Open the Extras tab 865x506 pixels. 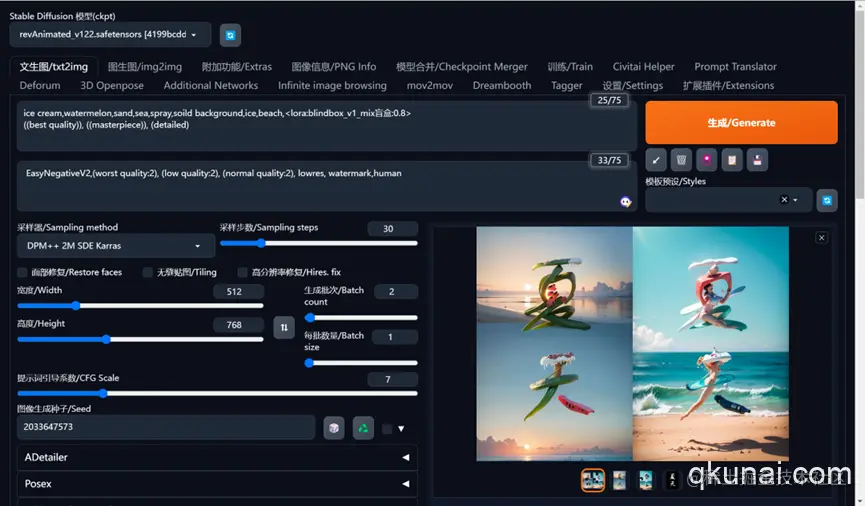click(x=237, y=67)
